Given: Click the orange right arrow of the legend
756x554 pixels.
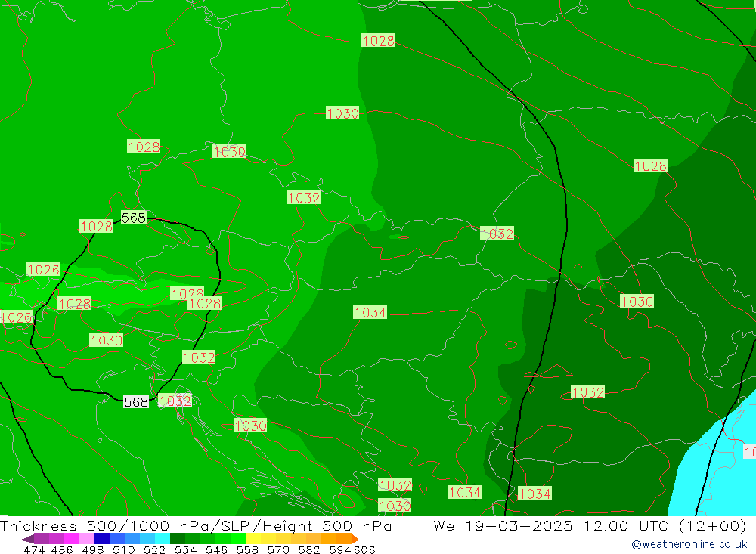Looking at the screenshot, I should click(x=355, y=539).
